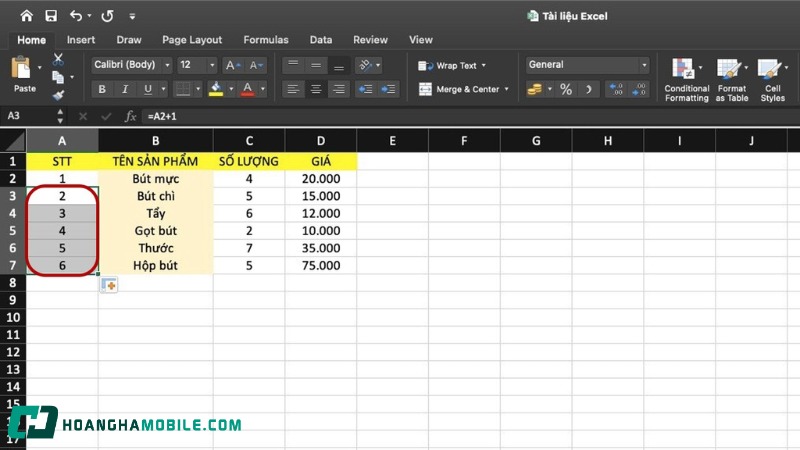
Task: Switch to the Data tab
Action: (x=320, y=40)
